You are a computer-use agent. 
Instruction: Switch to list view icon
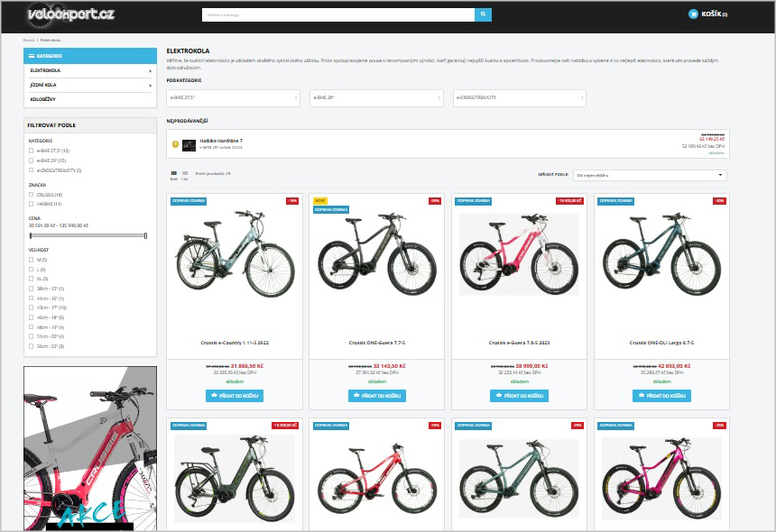point(185,173)
